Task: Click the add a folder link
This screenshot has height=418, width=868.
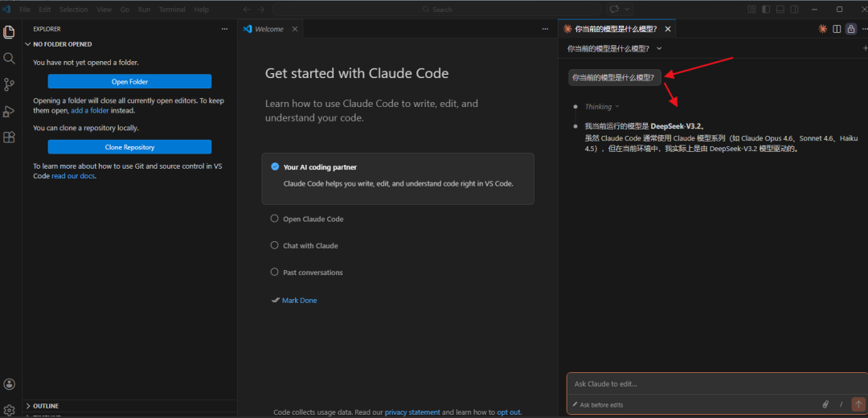Action: [x=92, y=111]
